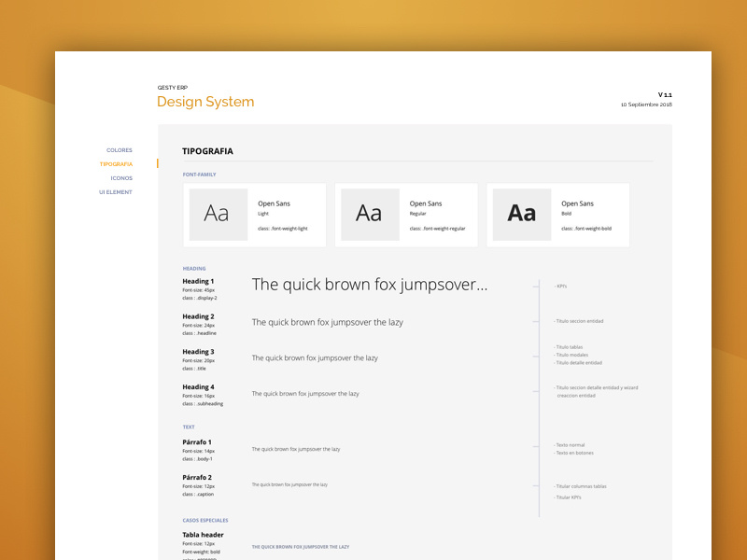Click the Heading 4 sample sentence
Image resolution: width=747 pixels, height=560 pixels.
[305, 393]
